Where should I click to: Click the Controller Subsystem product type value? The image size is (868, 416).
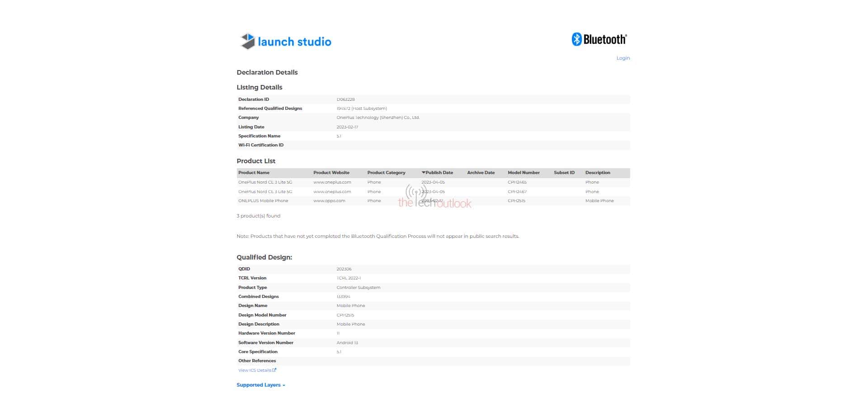359,288
